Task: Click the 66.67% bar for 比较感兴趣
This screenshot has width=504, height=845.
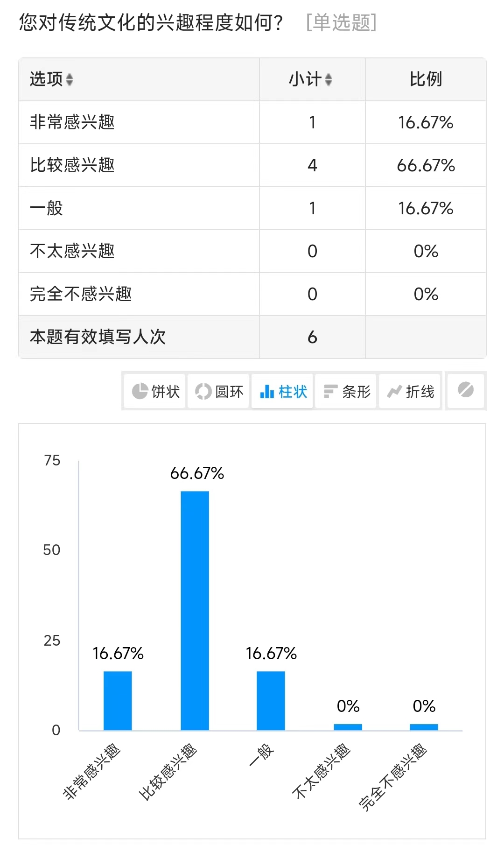Action: [x=195, y=611]
